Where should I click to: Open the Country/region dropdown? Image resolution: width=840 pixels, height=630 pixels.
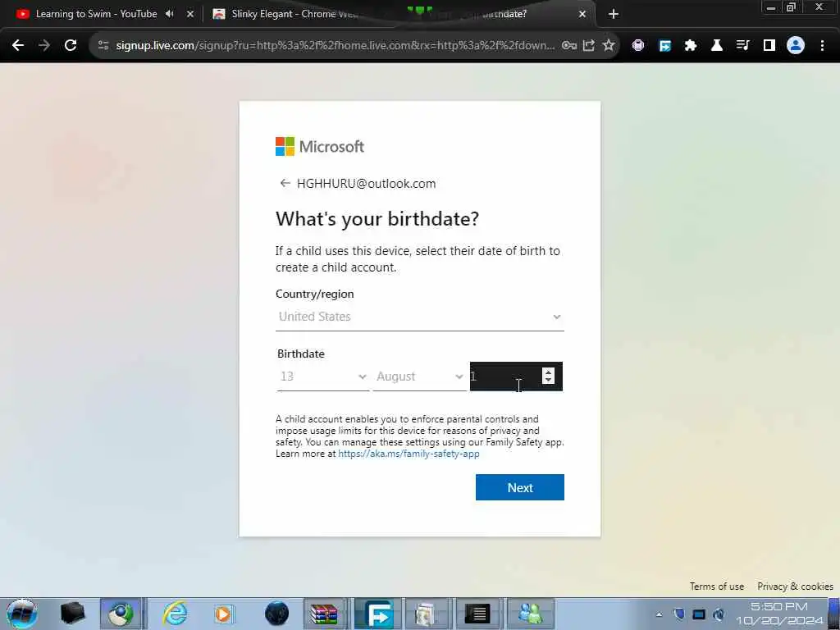click(x=419, y=317)
